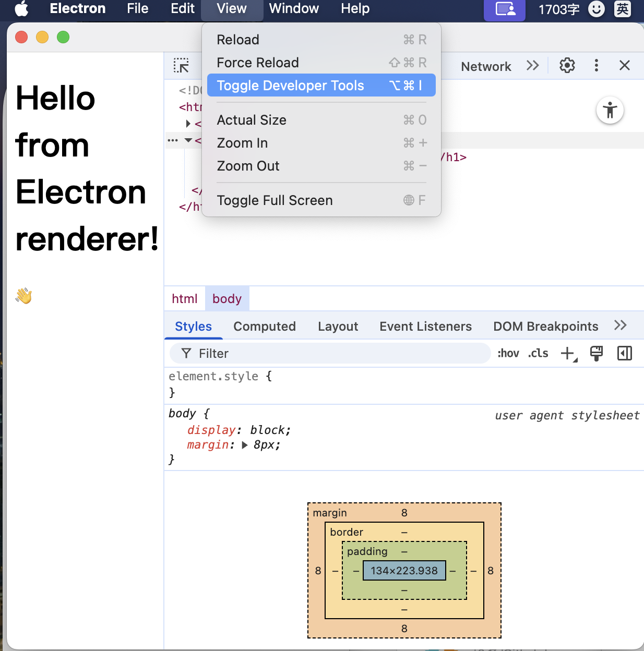Choose Zoom In menu item

pyautogui.click(x=321, y=143)
